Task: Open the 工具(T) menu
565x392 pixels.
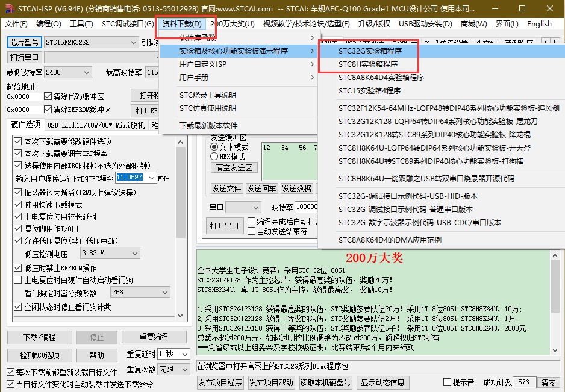Action: coord(81,24)
